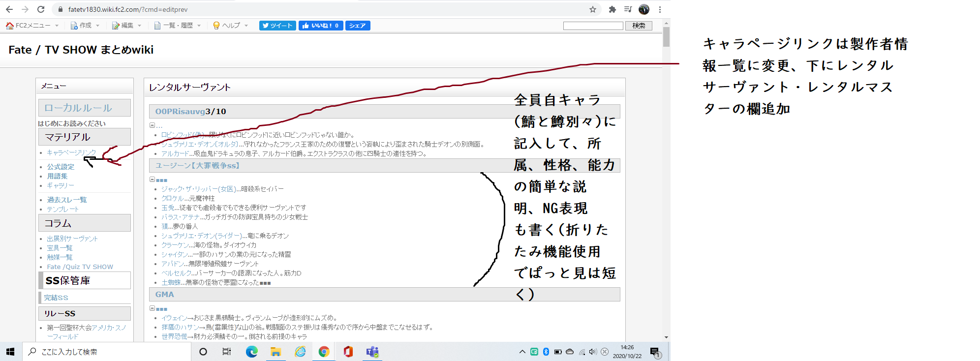Click the 検索 search button
This screenshot has height=361, width=980.
[x=639, y=26]
